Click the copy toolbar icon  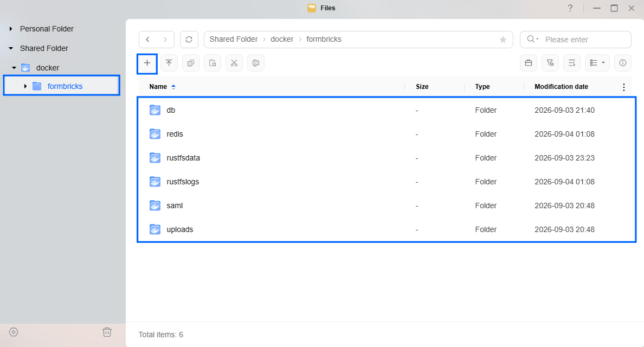click(191, 63)
